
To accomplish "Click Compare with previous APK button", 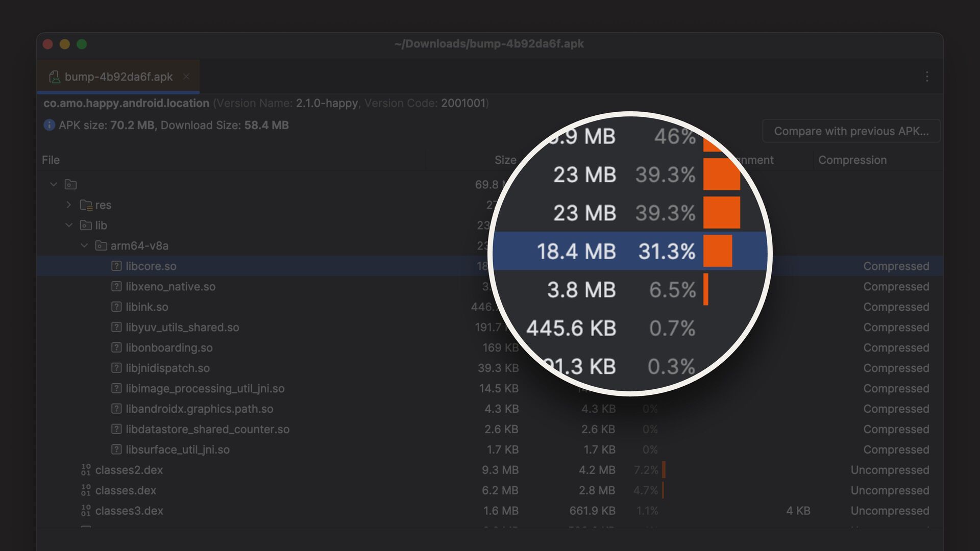I will pos(851,131).
